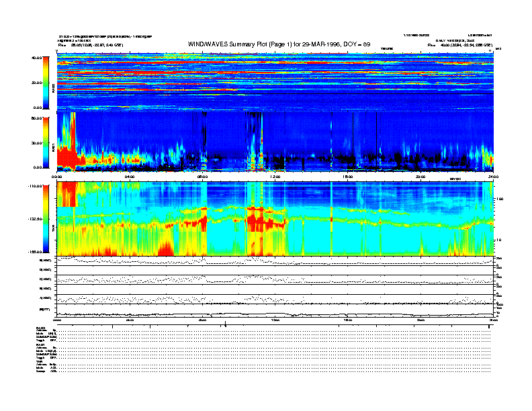This screenshot has width=532, height=411.
Task: Click the TNR panel rainbow color bar
Action: coord(46,219)
